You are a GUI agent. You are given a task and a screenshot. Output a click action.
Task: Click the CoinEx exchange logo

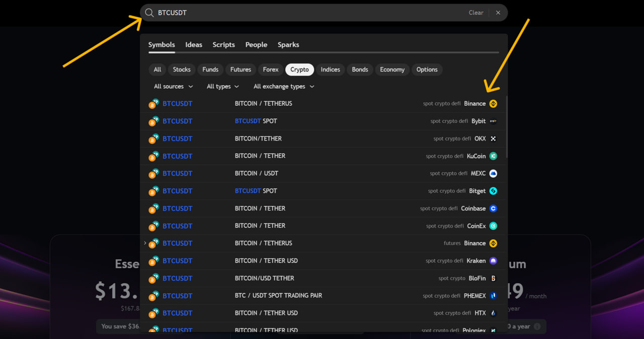pos(493,226)
